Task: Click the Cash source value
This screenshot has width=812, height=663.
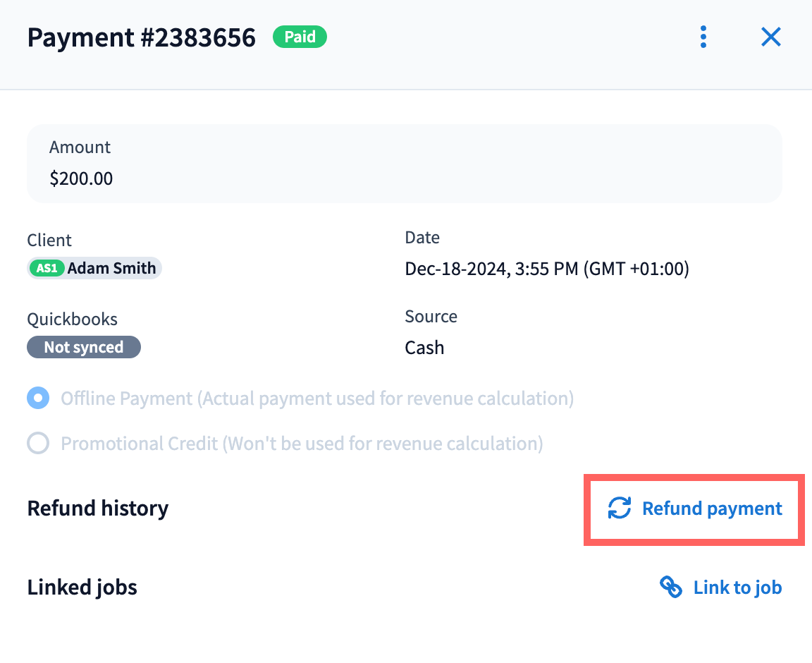Action: (x=424, y=348)
